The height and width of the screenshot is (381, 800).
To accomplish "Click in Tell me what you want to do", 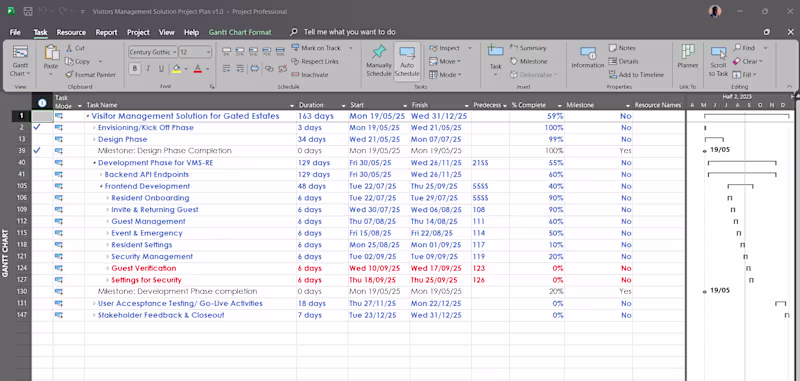I will [349, 32].
